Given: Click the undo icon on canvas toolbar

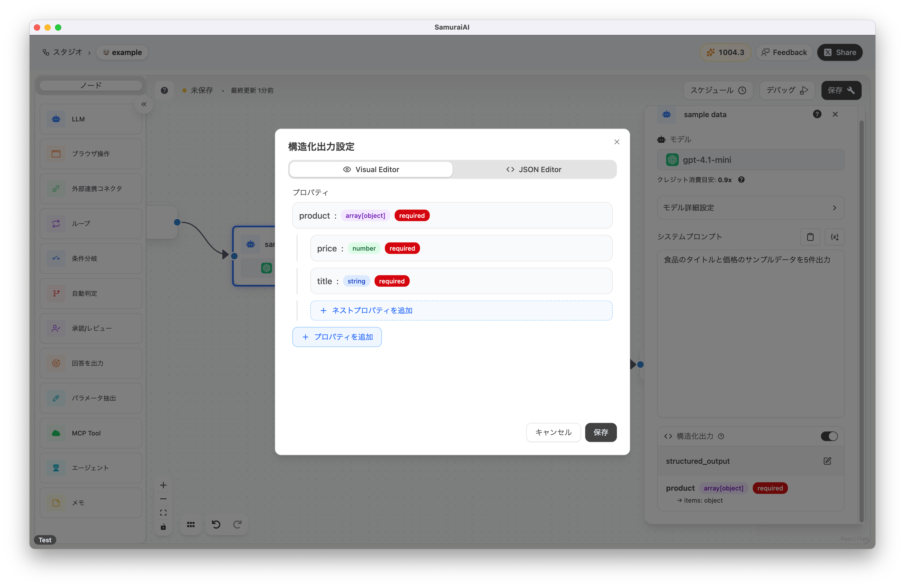Looking at the screenshot, I should pos(216,525).
